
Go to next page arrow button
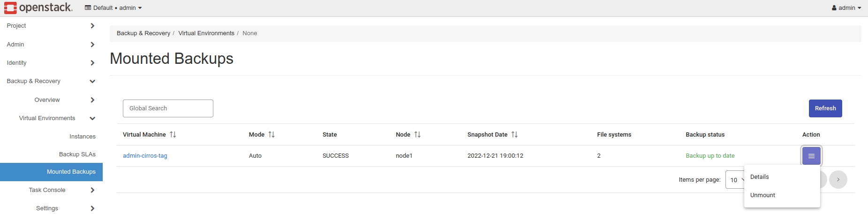tap(838, 180)
